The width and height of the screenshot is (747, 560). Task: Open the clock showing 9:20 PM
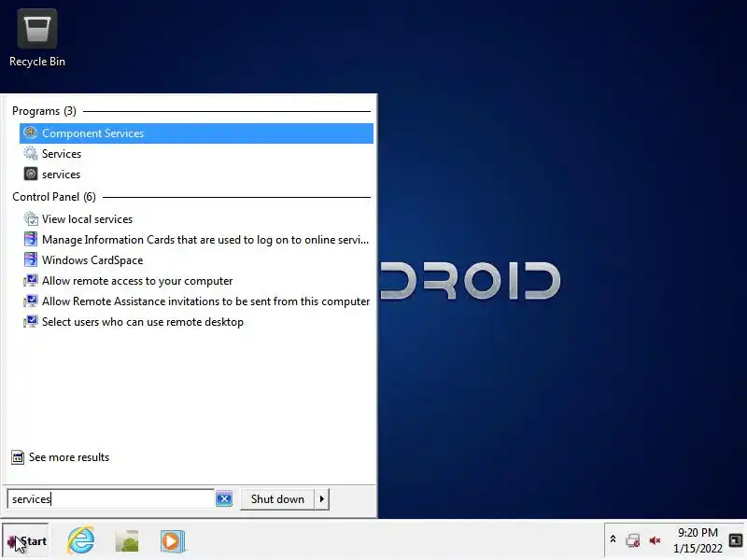pos(698,540)
